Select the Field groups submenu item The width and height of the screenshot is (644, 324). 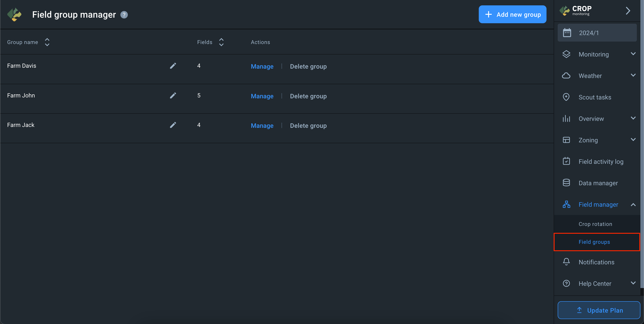(594, 242)
